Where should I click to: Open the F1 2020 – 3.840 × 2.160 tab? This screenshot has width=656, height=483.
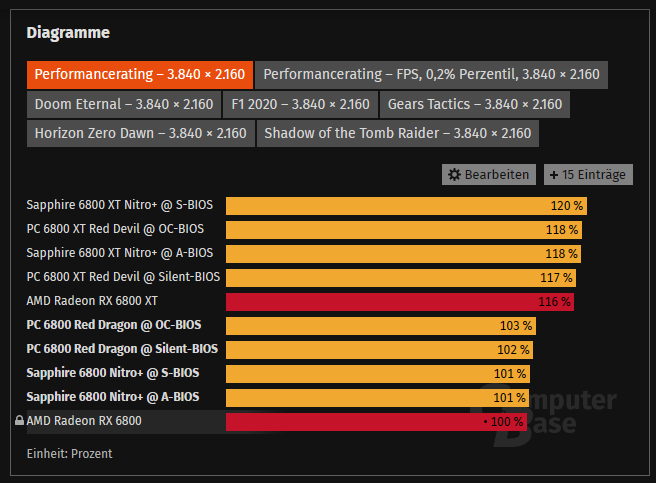coord(300,104)
